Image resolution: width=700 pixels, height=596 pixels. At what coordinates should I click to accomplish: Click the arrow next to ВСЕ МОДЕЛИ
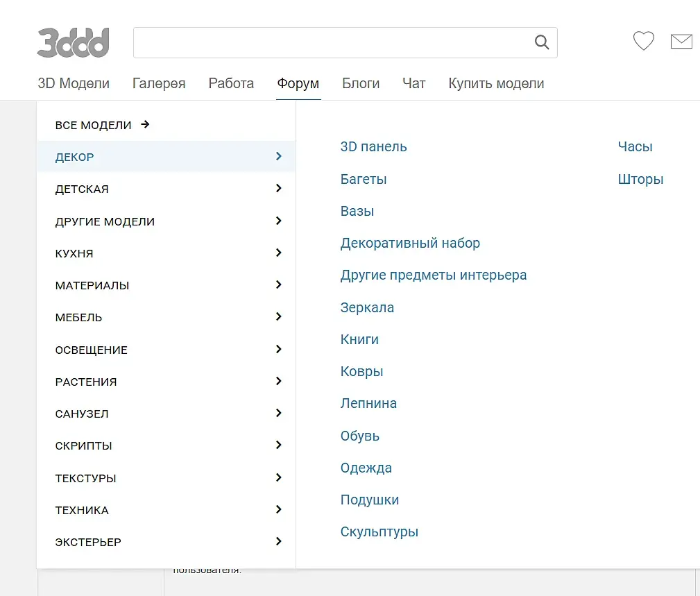coord(145,125)
